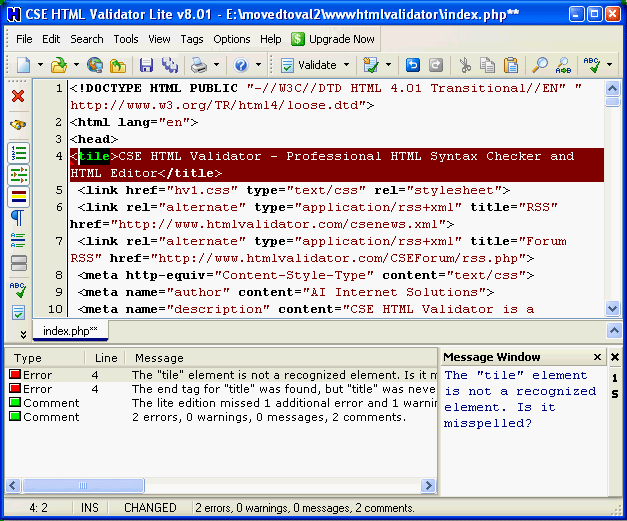Click the Reopen folder icon beside the globe

point(118,65)
